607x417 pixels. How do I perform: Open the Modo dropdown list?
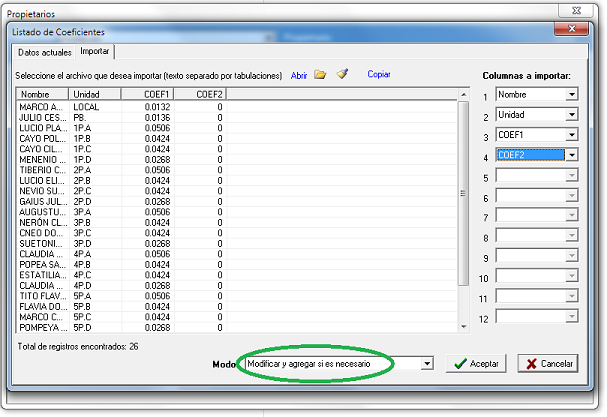point(427,364)
